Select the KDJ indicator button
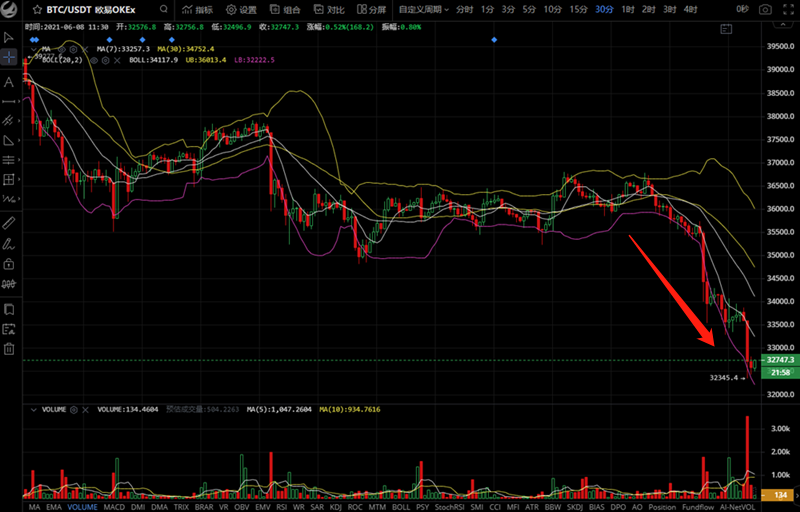This screenshot has width=800, height=512. 336,507
